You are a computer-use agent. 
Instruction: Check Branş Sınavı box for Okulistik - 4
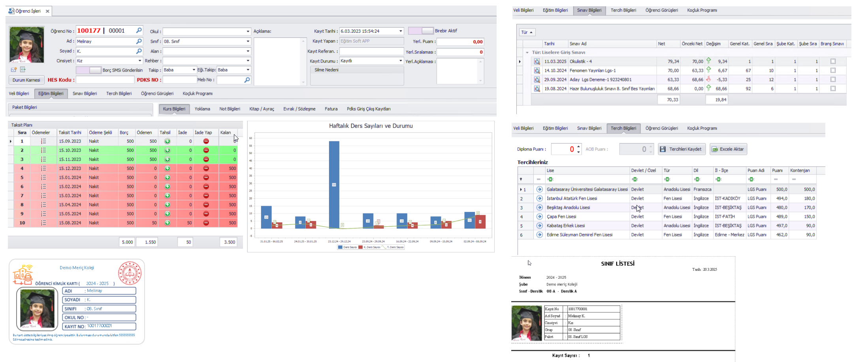click(x=833, y=61)
